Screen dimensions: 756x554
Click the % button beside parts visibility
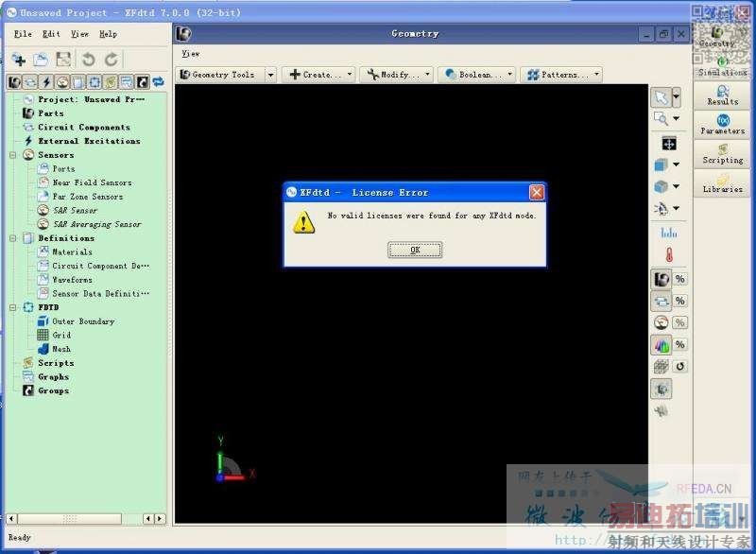click(679, 279)
